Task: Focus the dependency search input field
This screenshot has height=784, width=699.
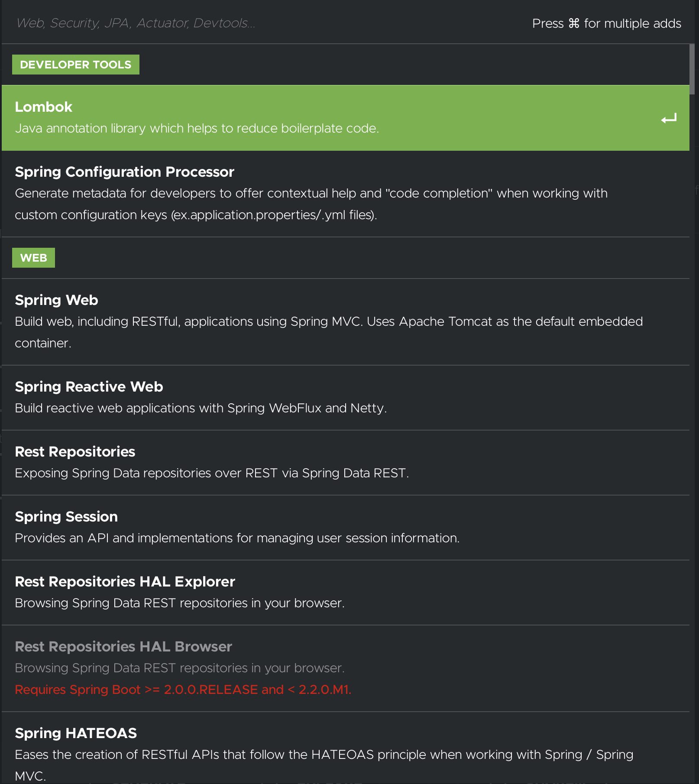Action: (260, 23)
